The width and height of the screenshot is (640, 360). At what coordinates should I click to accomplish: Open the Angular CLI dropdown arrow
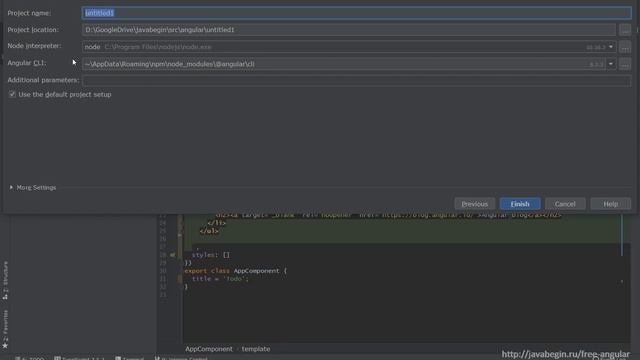611,64
